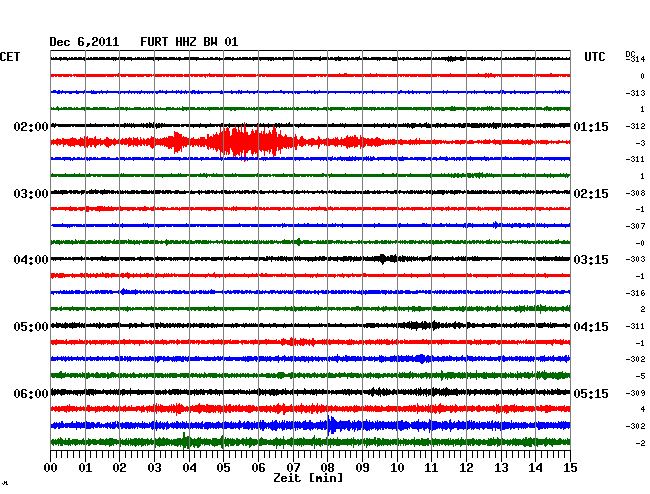This screenshot has height=494, width=650.
Task: Click the 'CET' time zone header
Action: pos(10,57)
